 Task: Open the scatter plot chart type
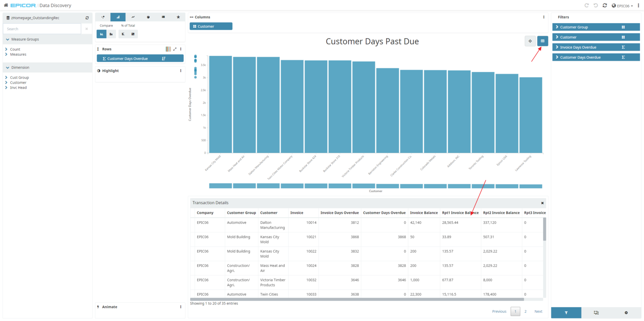(x=103, y=17)
